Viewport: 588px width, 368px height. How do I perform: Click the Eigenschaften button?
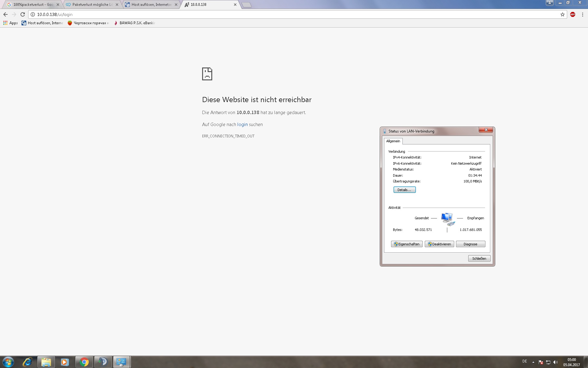tap(406, 244)
